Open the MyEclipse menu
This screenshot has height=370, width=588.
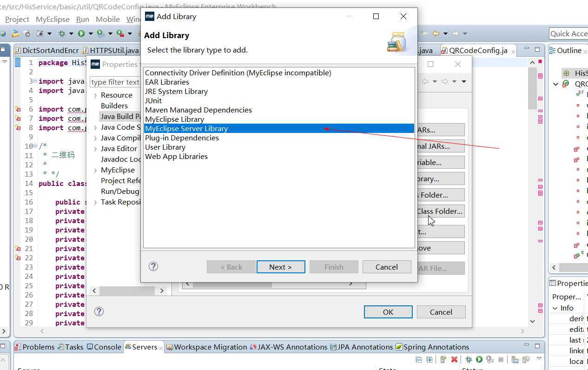[x=53, y=19]
